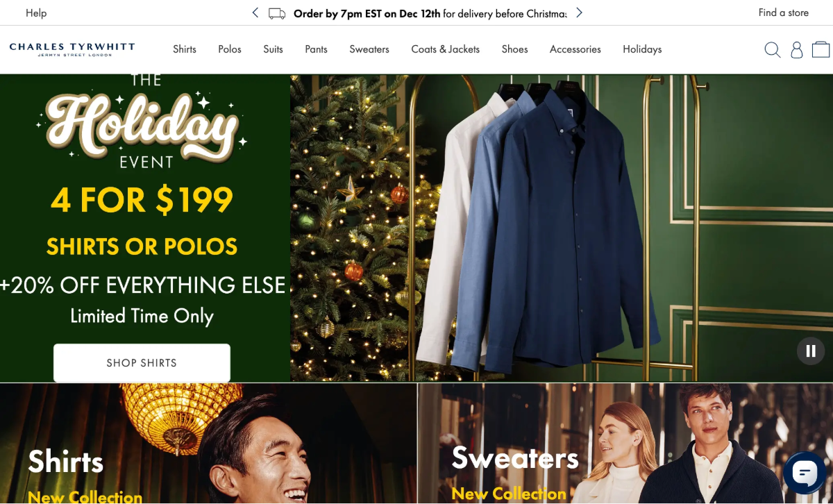Open the live chat bubble

click(805, 473)
